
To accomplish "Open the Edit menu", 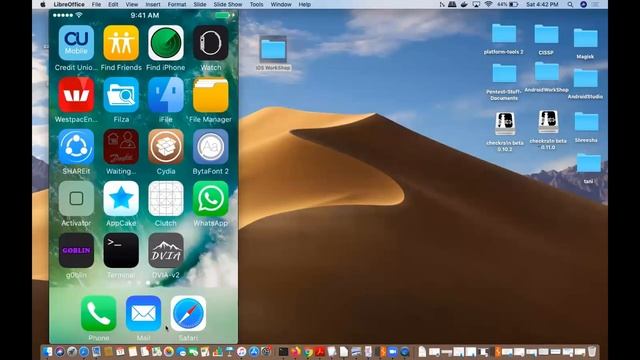I will [113, 4].
